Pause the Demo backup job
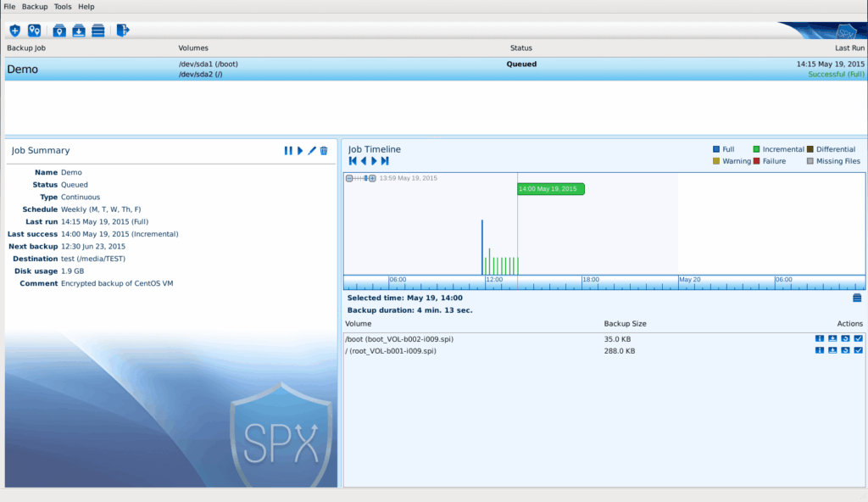This screenshot has height=502, width=868. point(288,150)
